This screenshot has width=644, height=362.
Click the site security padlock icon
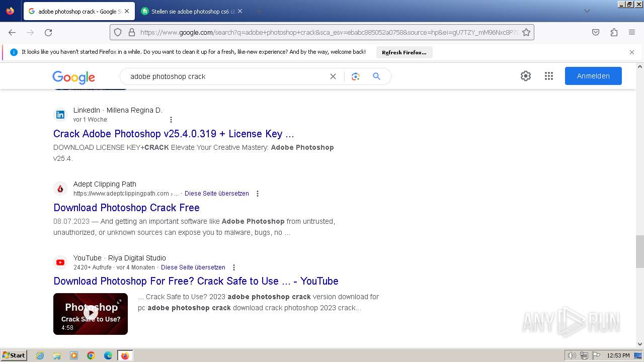coord(132,32)
